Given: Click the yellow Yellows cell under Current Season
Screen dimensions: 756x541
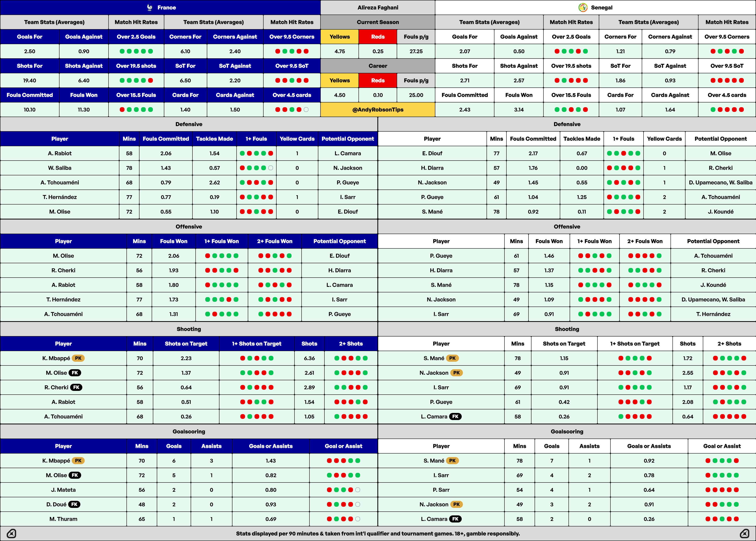Looking at the screenshot, I should [340, 37].
